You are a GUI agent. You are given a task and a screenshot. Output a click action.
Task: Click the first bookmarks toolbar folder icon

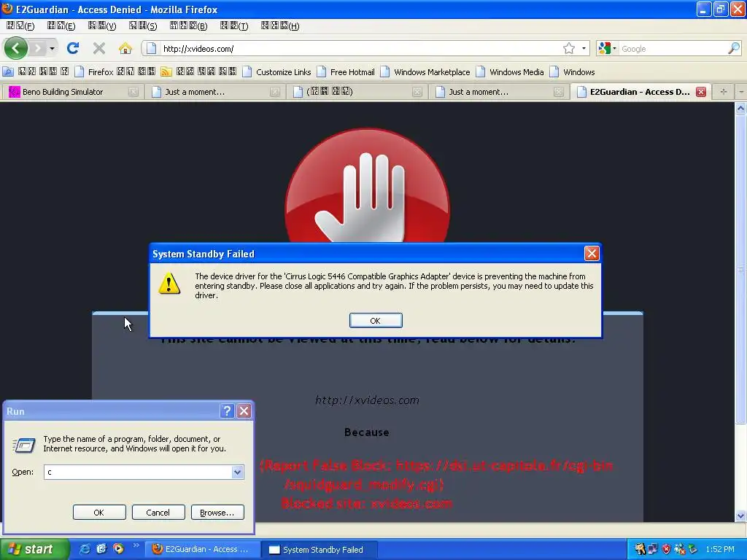pos(7,72)
